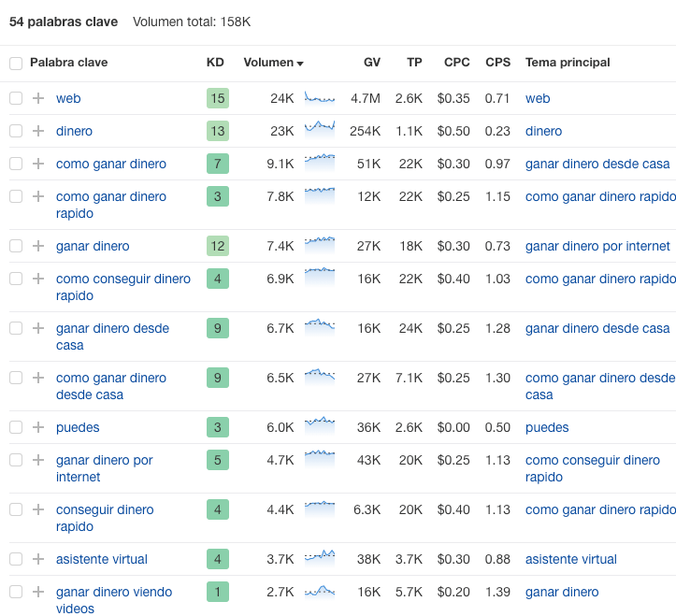Open the volume trend chart for 'web'
Image resolution: width=676 pixels, height=616 pixels.
(320, 98)
